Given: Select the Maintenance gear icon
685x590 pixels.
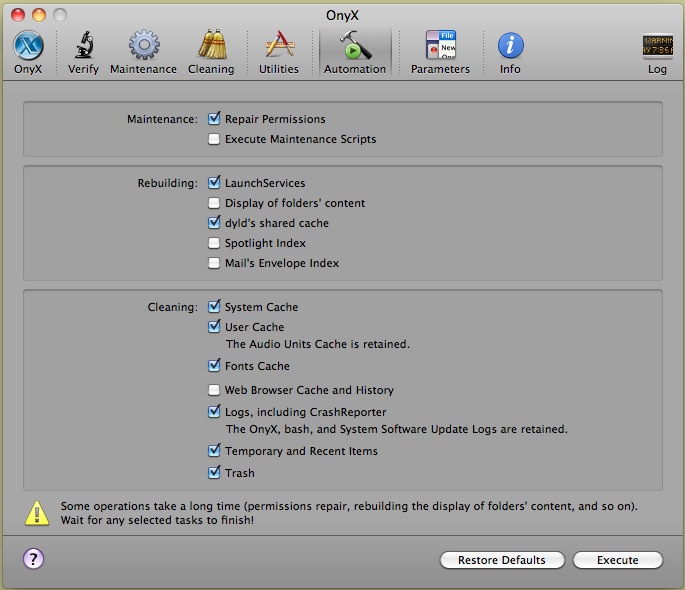Looking at the screenshot, I should [143, 46].
